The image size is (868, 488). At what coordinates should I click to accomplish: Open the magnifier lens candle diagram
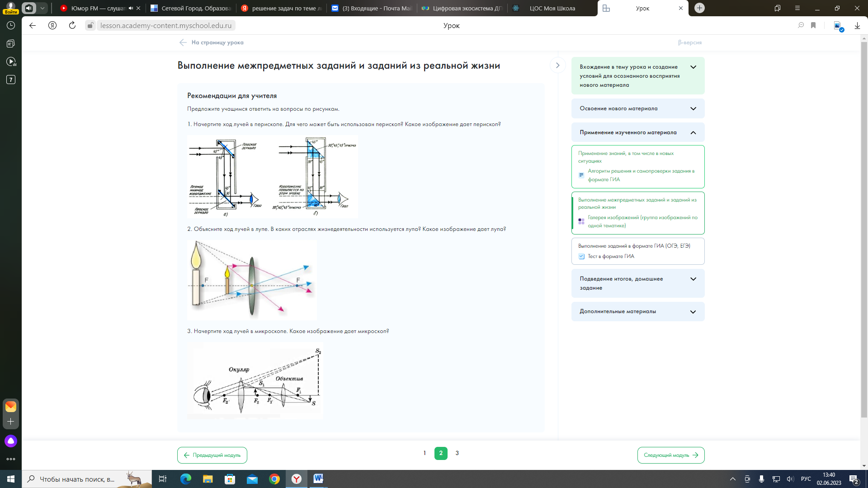252,280
